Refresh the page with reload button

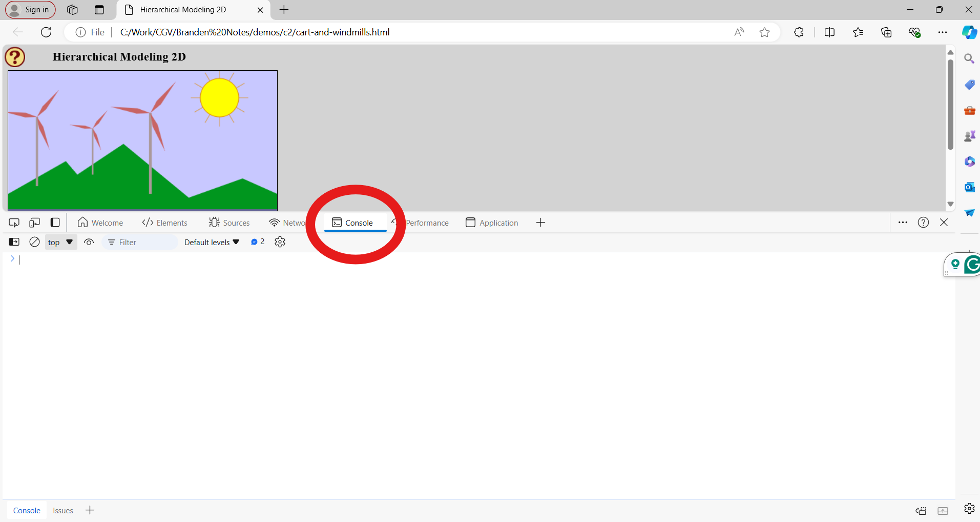[46, 32]
